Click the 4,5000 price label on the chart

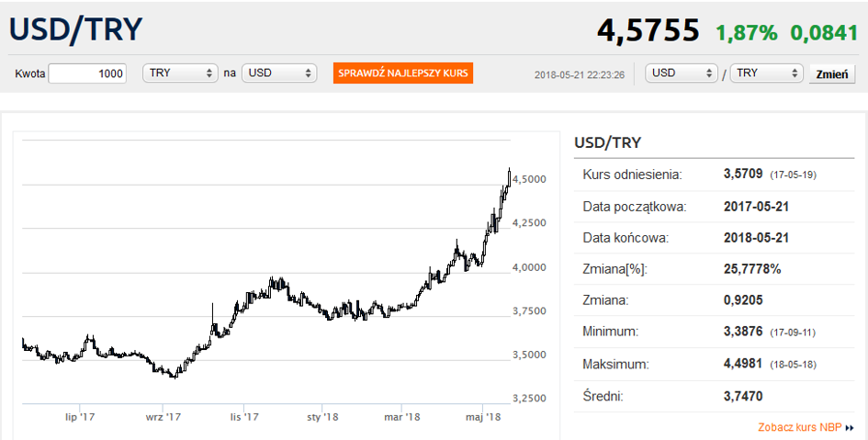532,179
